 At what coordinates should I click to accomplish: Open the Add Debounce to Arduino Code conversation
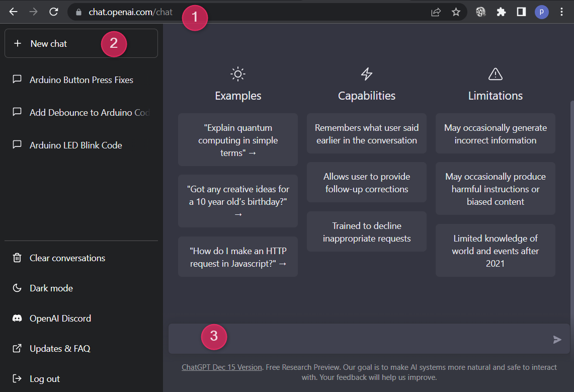[81, 112]
